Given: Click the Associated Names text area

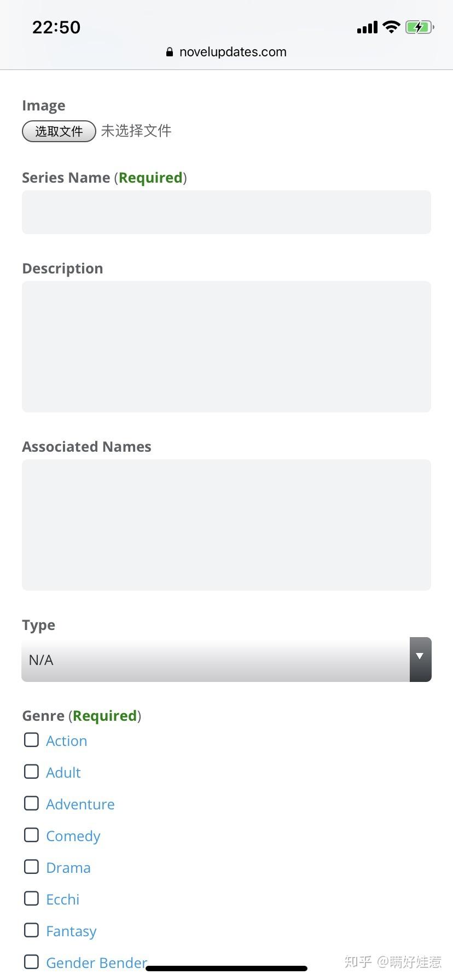Looking at the screenshot, I should [x=226, y=525].
